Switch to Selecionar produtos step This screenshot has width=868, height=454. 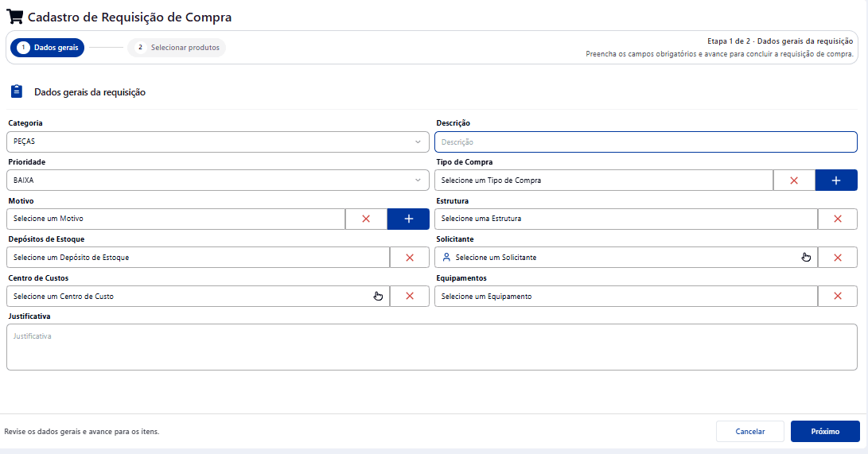pyautogui.click(x=177, y=48)
